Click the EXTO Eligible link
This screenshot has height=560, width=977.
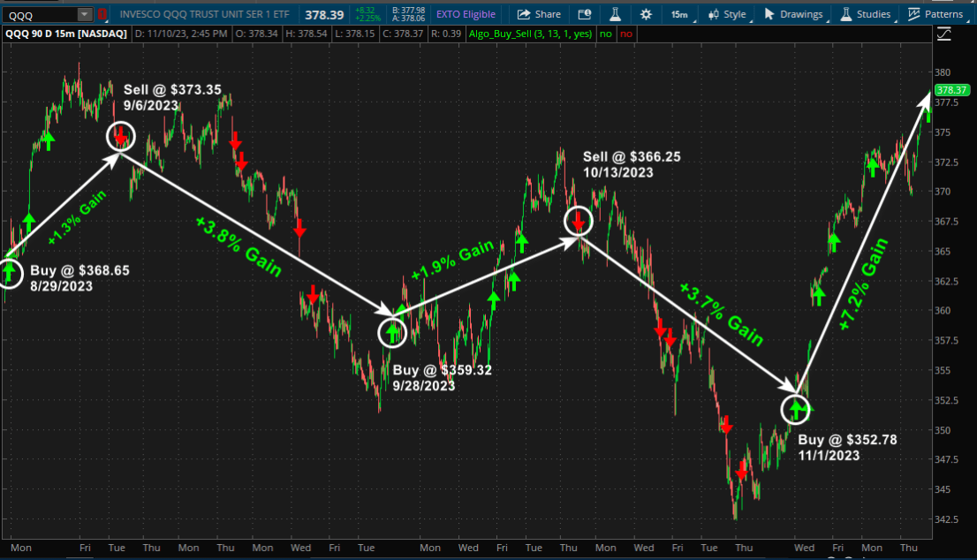pyautogui.click(x=466, y=14)
